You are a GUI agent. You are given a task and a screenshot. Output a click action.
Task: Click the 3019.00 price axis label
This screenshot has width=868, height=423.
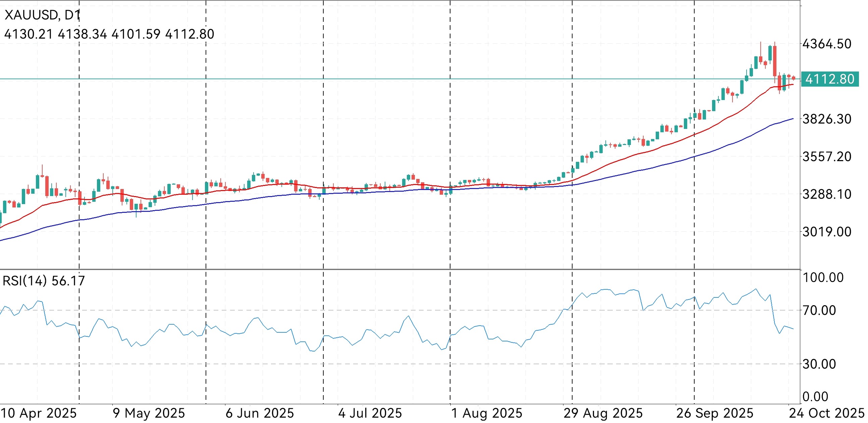[827, 232]
